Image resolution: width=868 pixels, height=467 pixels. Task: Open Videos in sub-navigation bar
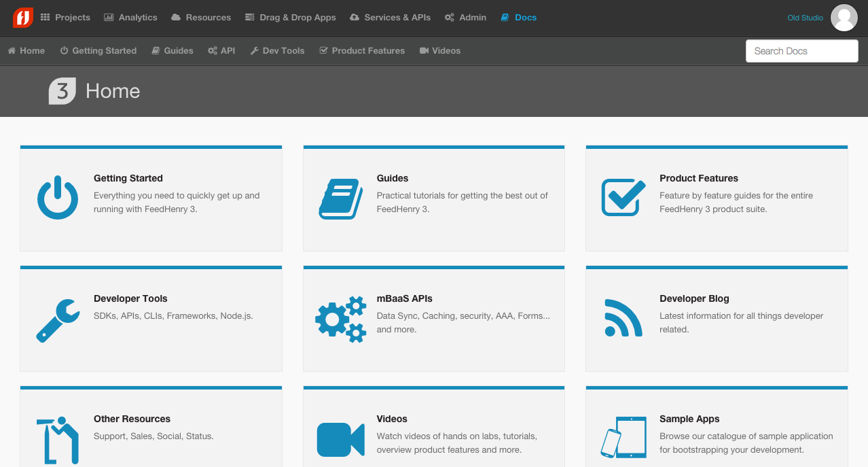pyautogui.click(x=440, y=51)
